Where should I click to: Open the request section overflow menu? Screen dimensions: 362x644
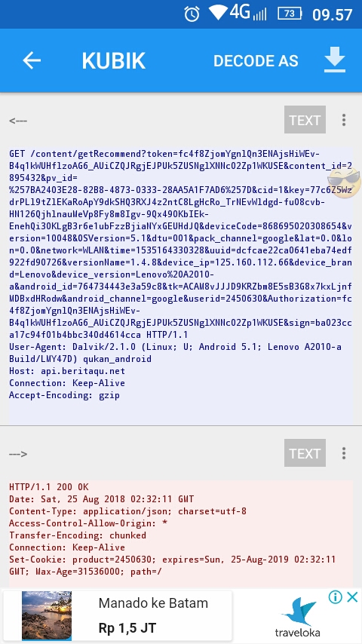click(x=343, y=119)
